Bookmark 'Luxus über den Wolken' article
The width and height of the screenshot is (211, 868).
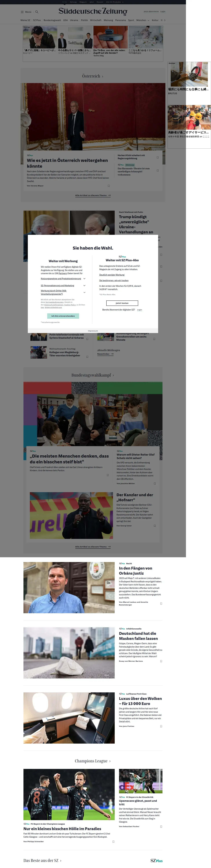[161, 726]
